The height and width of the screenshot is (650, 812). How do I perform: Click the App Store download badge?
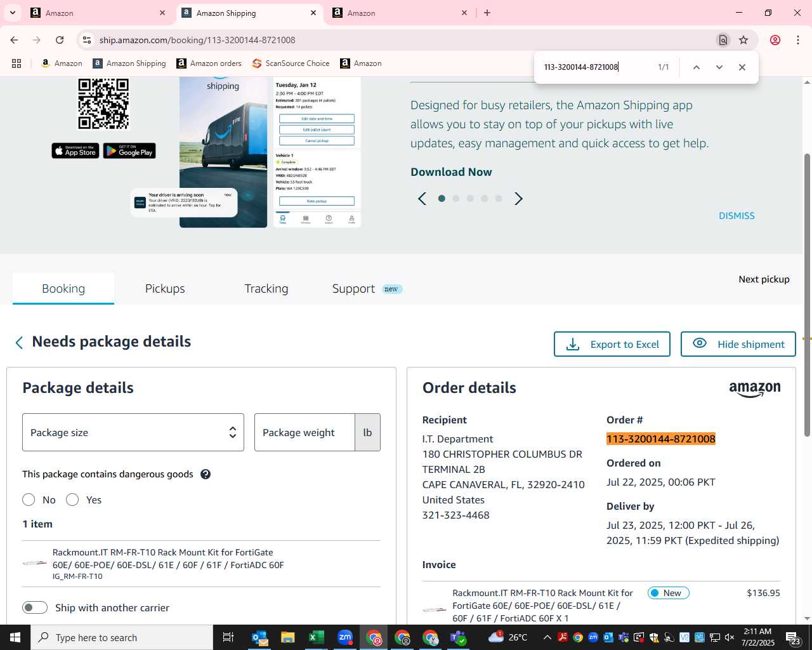[75, 151]
